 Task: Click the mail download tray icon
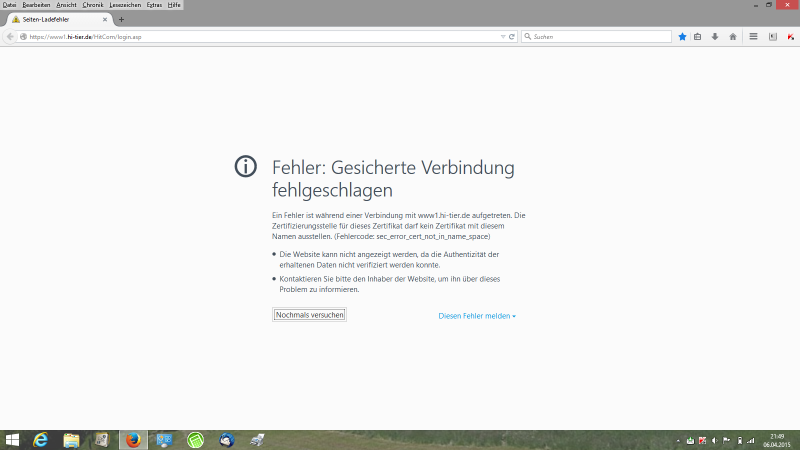click(x=690, y=440)
